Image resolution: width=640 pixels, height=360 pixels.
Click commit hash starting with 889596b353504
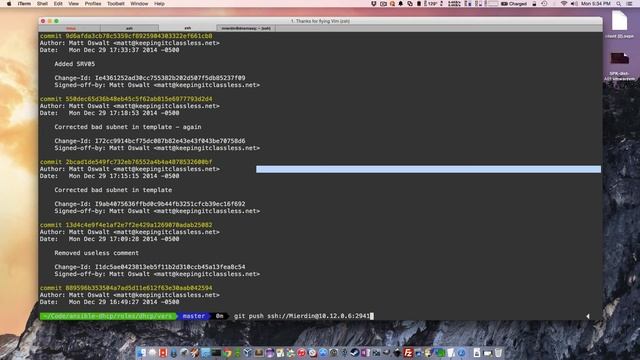click(139, 288)
